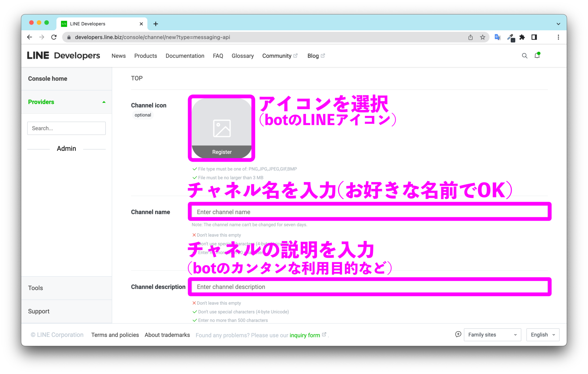This screenshot has height=374, width=588.
Task: Navigate back using the back arrow
Action: [x=29, y=37]
